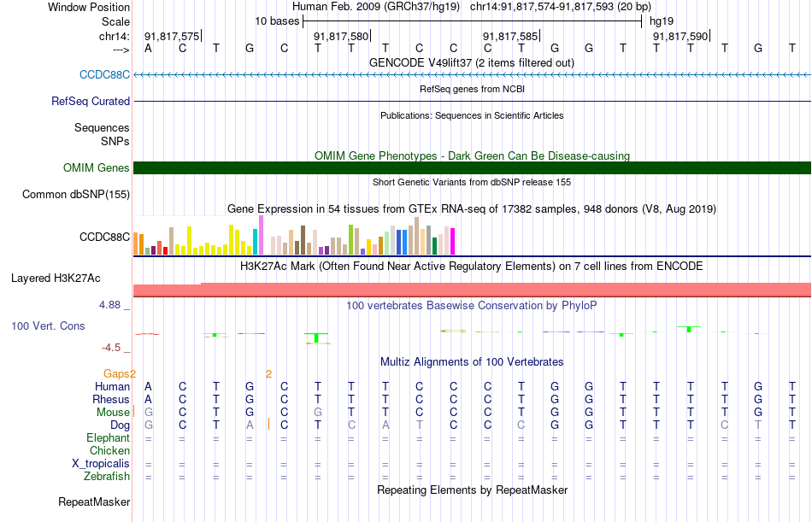This screenshot has width=812, height=522.
Task: Click the GTEx CCDC88C track label
Action: click(104, 237)
